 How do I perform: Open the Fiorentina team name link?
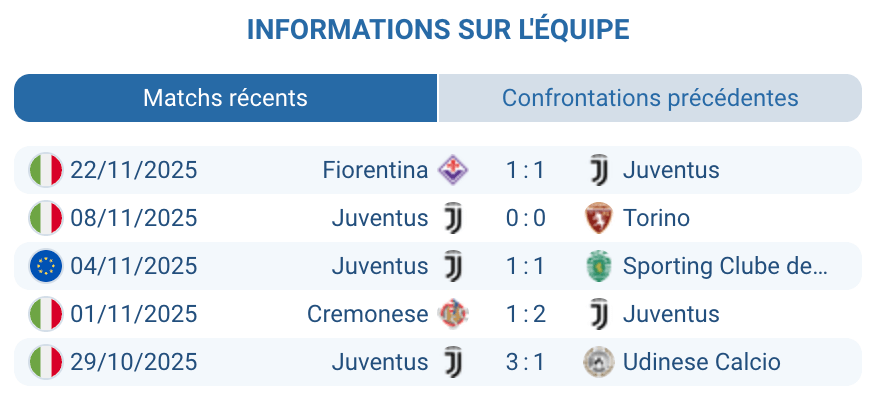(375, 170)
